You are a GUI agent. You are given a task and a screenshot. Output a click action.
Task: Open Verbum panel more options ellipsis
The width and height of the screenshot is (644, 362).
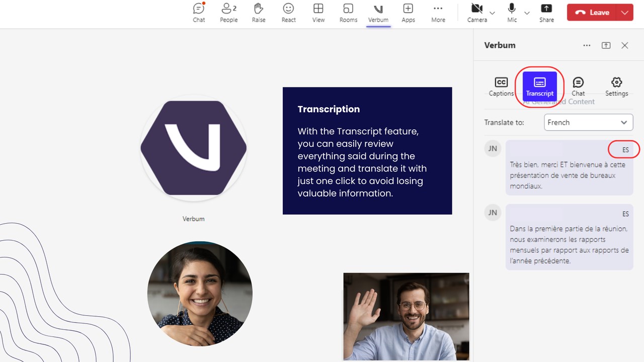coord(587,45)
